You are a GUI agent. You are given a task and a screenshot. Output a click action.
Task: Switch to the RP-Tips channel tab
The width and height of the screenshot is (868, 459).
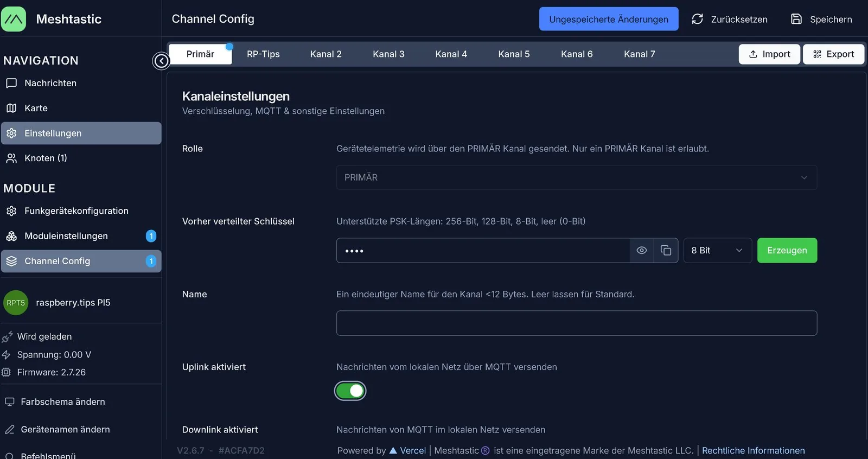[263, 54]
